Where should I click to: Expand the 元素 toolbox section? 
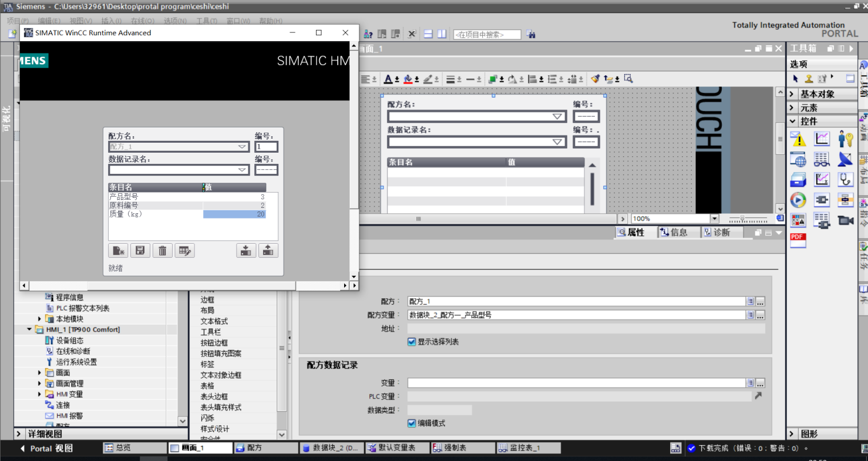792,107
